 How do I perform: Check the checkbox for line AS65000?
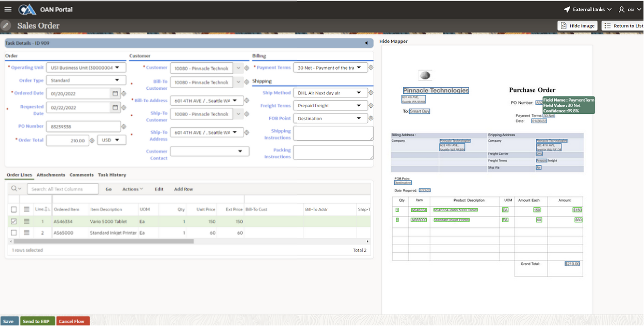(x=13, y=233)
